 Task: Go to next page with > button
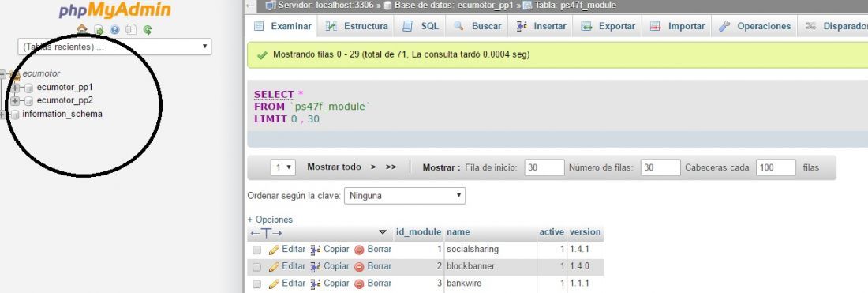(374, 167)
